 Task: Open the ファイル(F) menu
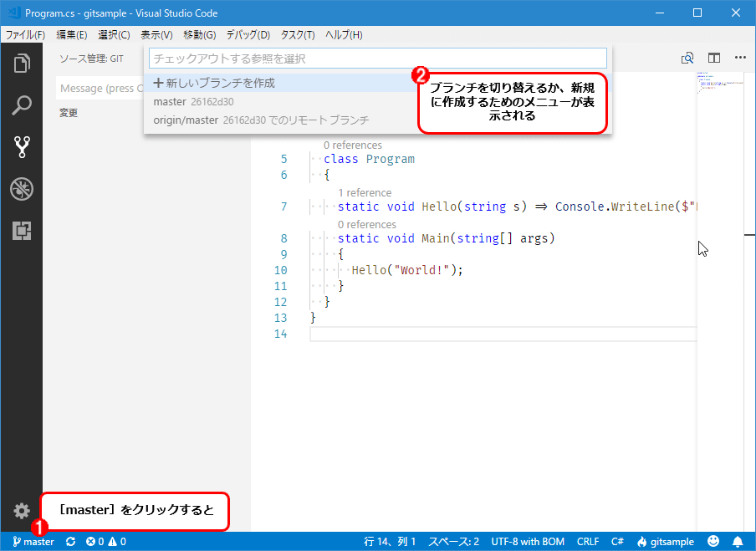pyautogui.click(x=26, y=35)
